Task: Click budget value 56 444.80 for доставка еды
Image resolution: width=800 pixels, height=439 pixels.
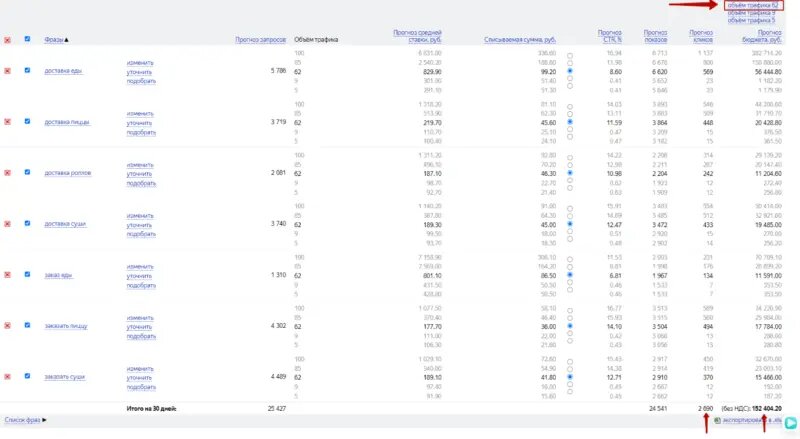Action: pos(768,72)
